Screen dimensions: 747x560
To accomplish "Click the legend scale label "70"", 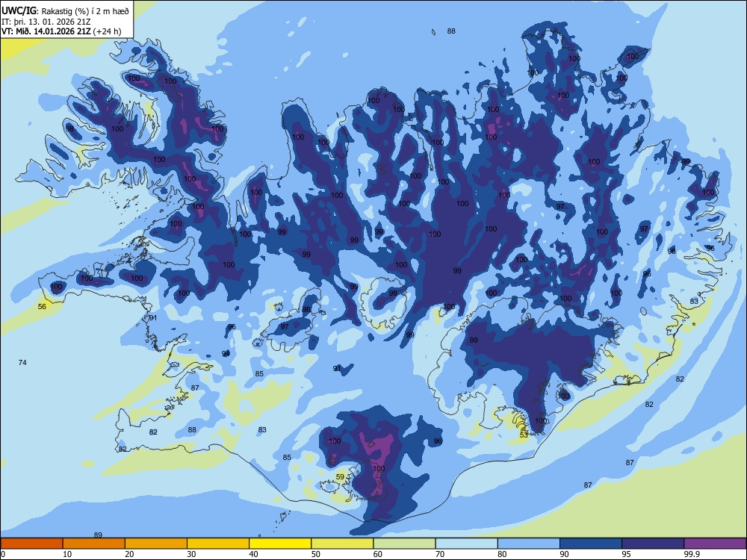I will point(440,554).
